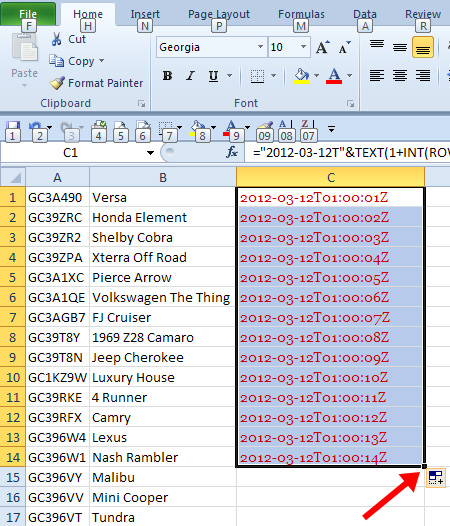Toggle Italic formatting
The image size is (450, 526).
pyautogui.click(x=190, y=76)
